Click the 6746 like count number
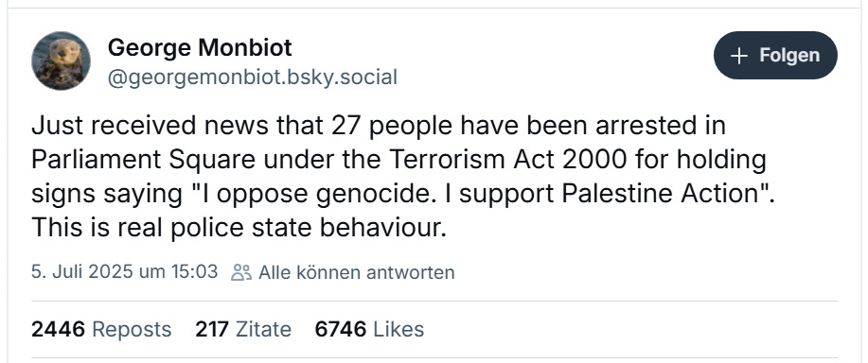 click(341, 329)
